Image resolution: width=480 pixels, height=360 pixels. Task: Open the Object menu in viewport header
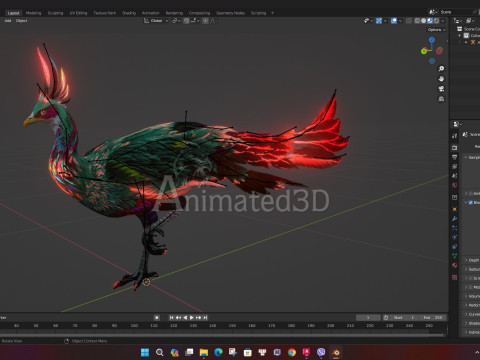(22, 21)
